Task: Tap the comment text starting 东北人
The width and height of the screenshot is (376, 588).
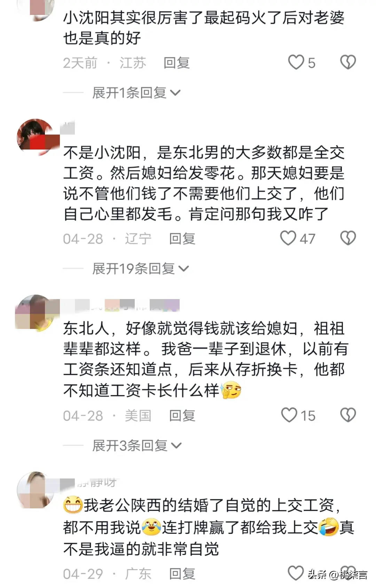Action: pos(205,360)
